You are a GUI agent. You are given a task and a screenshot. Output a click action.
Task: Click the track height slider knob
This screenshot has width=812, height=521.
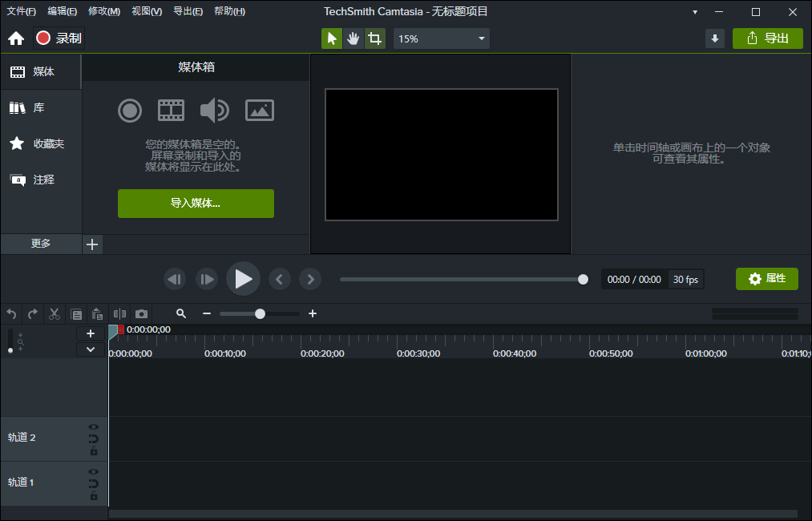pyautogui.click(x=10, y=350)
